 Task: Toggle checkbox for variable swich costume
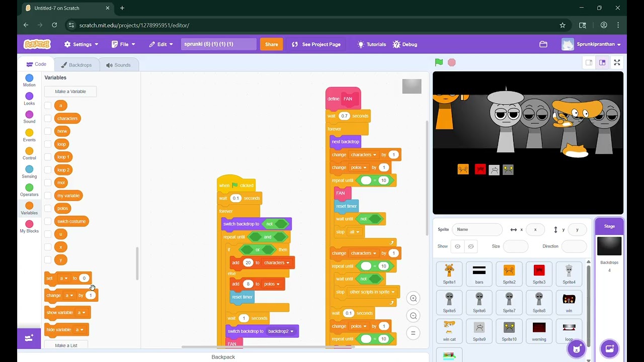click(48, 221)
